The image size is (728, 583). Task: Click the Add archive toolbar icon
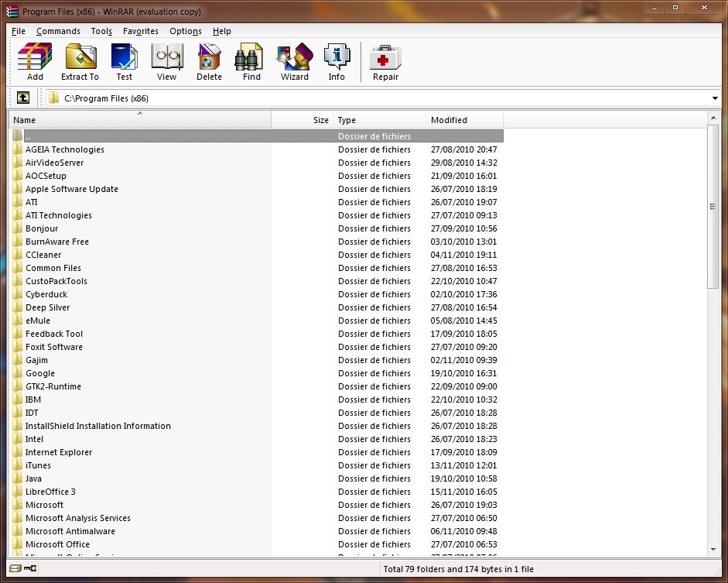tap(35, 57)
